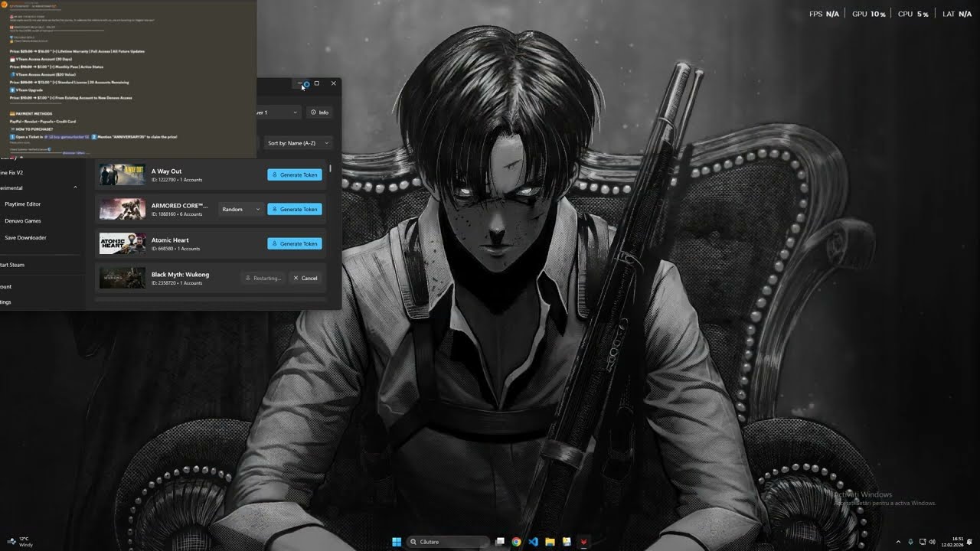Click the Atomic Heart game thumbnail
980x551 pixels.
(x=122, y=244)
